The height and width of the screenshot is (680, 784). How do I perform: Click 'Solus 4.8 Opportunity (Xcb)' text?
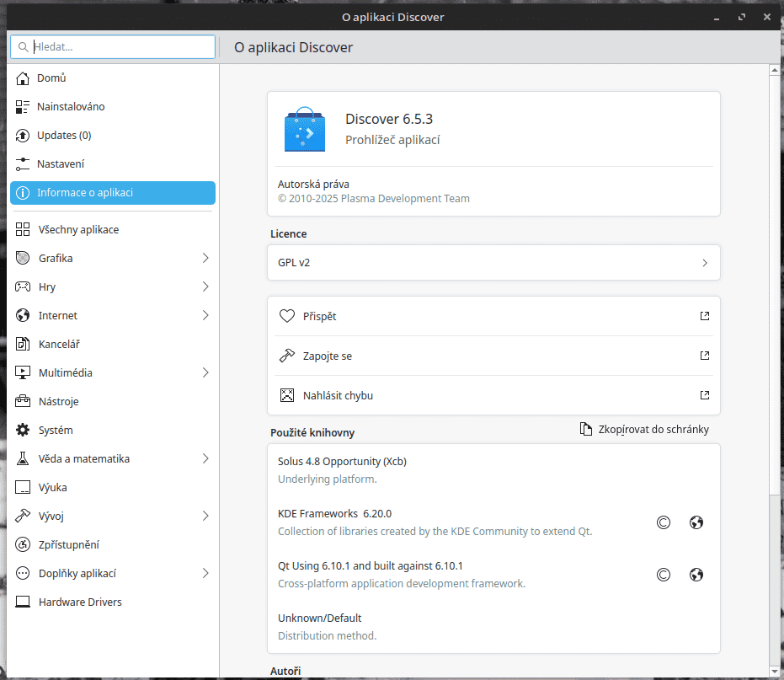(x=342, y=462)
